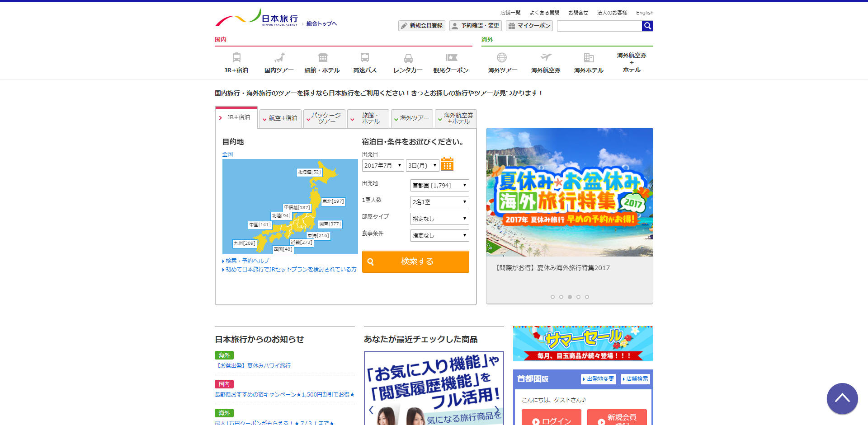Change the 出発地 dropdown from 首都圏
The width and height of the screenshot is (868, 425).
click(x=439, y=185)
